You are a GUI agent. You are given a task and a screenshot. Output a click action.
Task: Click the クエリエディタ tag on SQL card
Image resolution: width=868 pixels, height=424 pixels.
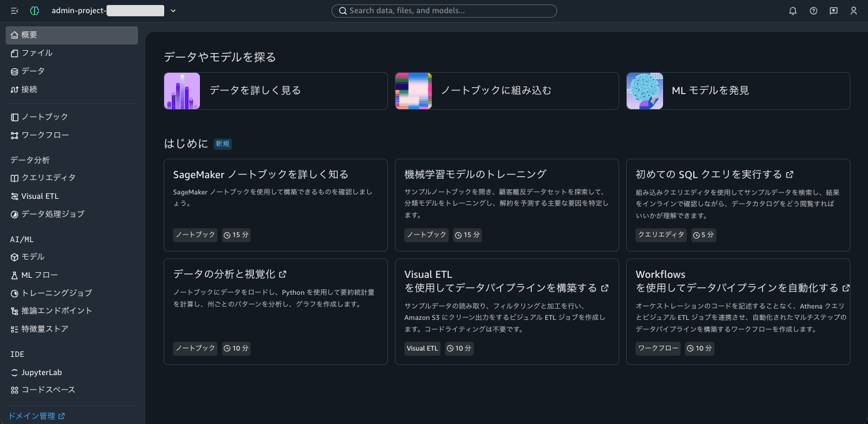pos(661,235)
